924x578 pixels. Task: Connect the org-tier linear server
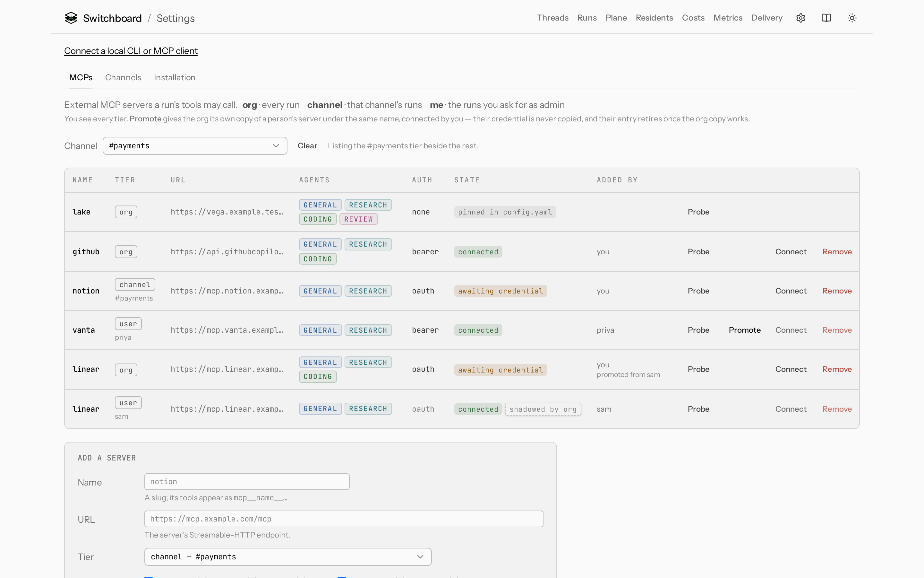(791, 369)
